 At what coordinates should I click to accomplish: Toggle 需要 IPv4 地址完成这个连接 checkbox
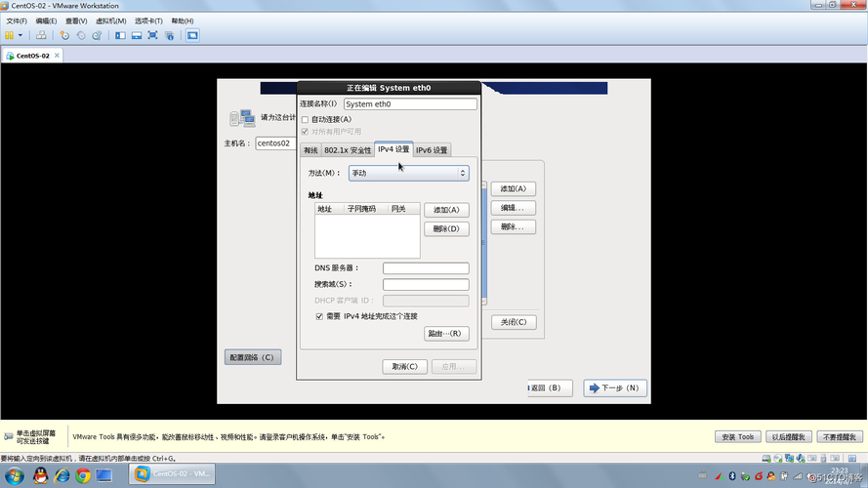pos(319,316)
